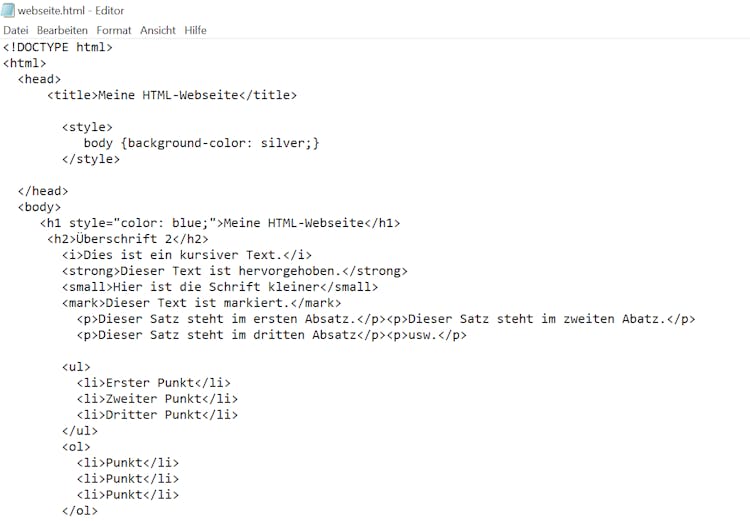Place cursor in the DOCTYPE html line

[x=58, y=47]
